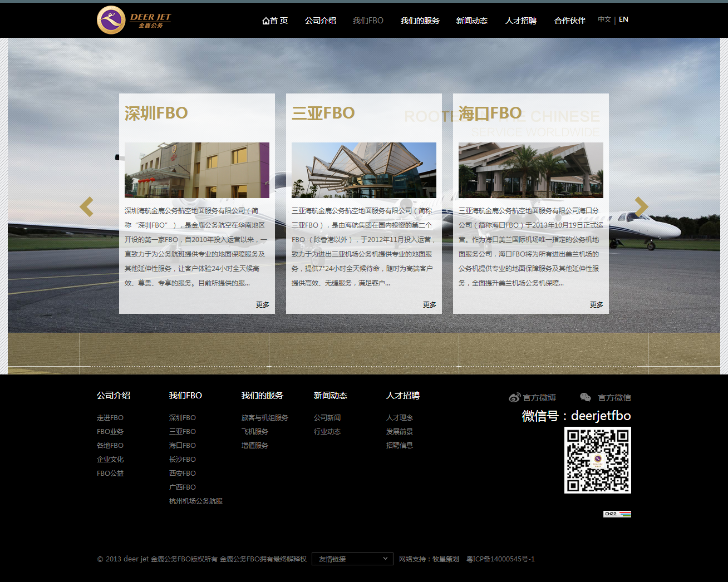Open the 官方微博 Weibo icon link
The width and height of the screenshot is (728, 582).
click(532, 397)
